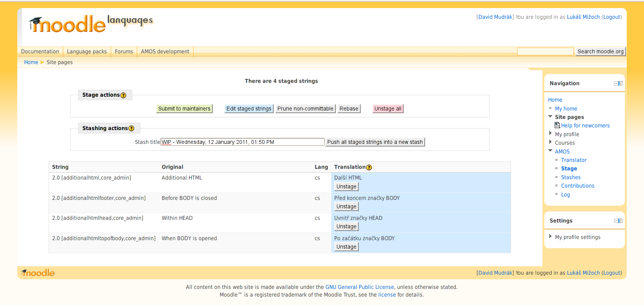The width and height of the screenshot is (644, 305).
Task: Expand the My profile tree node
Action: 550,134
